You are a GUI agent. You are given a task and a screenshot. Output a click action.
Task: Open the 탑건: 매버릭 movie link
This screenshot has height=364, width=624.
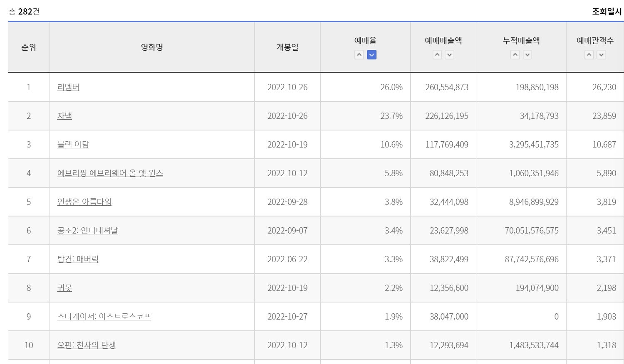pyautogui.click(x=78, y=259)
